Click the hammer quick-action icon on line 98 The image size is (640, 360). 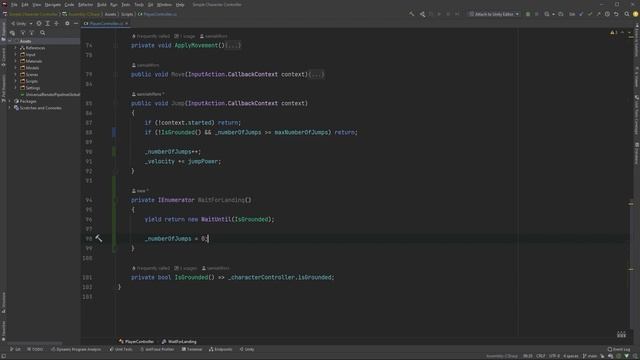pos(99,238)
